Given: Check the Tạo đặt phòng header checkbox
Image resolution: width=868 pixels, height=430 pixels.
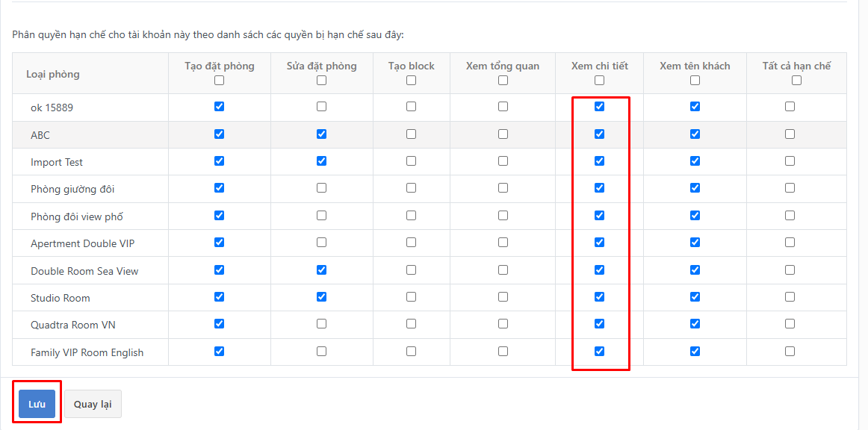Looking at the screenshot, I should tap(219, 80).
